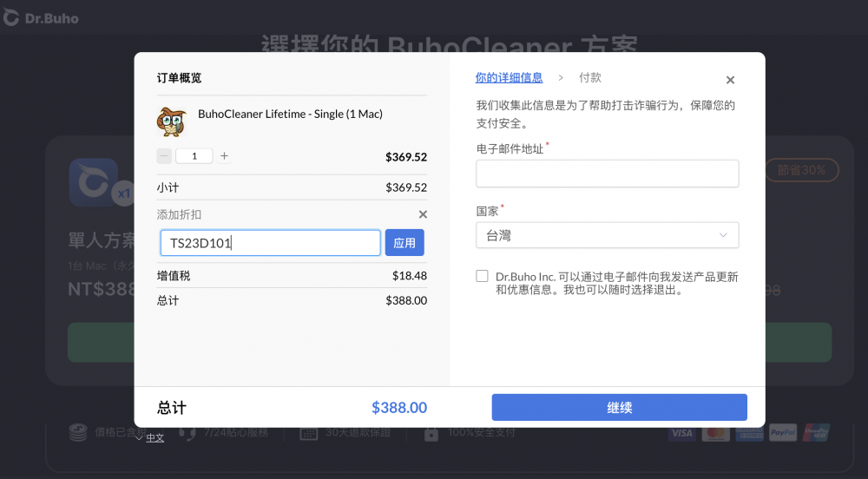Decrease quantity with the minus button

pyautogui.click(x=164, y=156)
